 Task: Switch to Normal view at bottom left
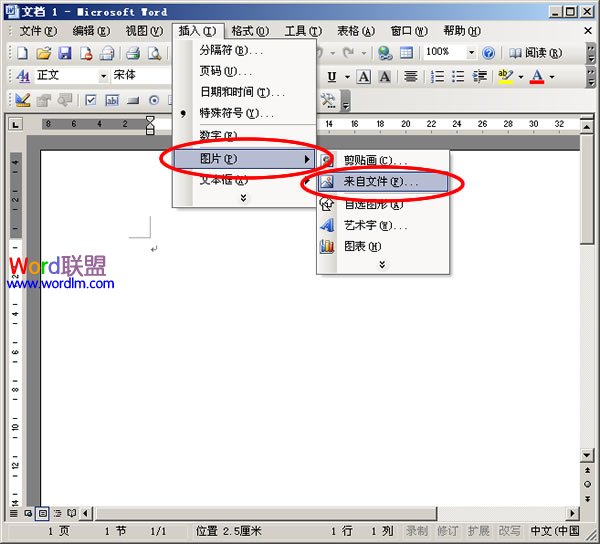[x=14, y=513]
